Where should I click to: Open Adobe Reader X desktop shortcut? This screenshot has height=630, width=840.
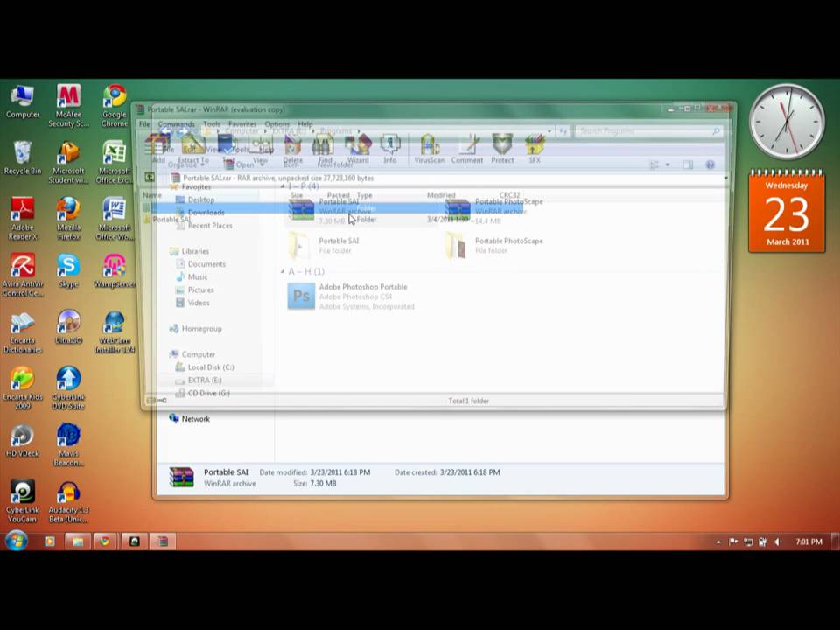pyautogui.click(x=23, y=219)
